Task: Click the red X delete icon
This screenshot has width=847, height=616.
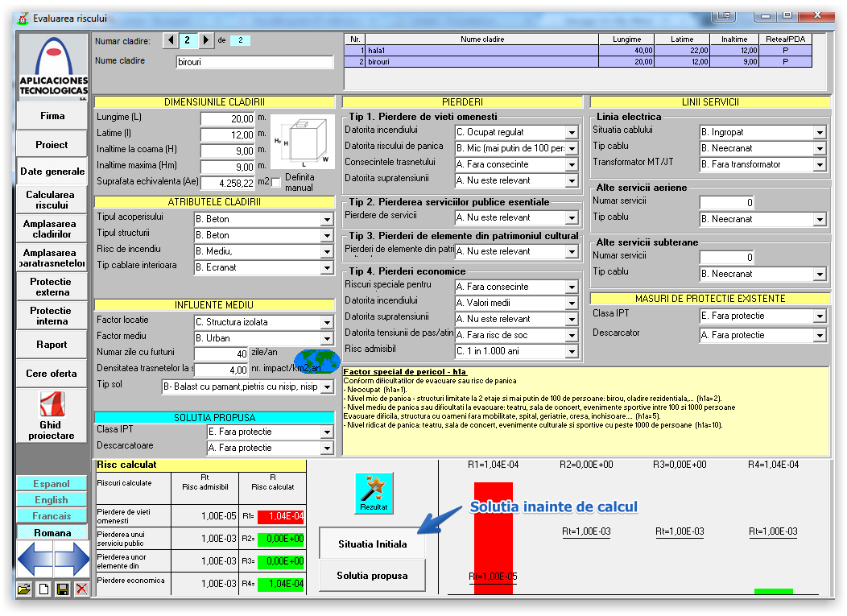Action: pyautogui.click(x=81, y=589)
